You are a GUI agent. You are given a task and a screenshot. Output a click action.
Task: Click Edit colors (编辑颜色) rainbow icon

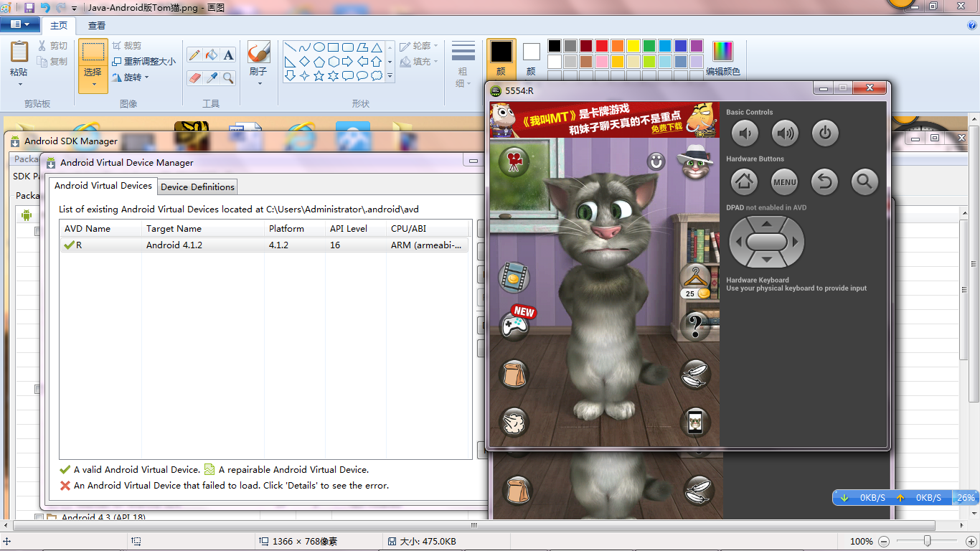[722, 52]
